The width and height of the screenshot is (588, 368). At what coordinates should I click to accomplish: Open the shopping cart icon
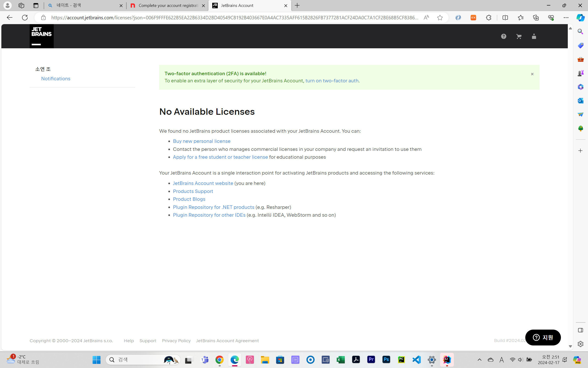(519, 37)
